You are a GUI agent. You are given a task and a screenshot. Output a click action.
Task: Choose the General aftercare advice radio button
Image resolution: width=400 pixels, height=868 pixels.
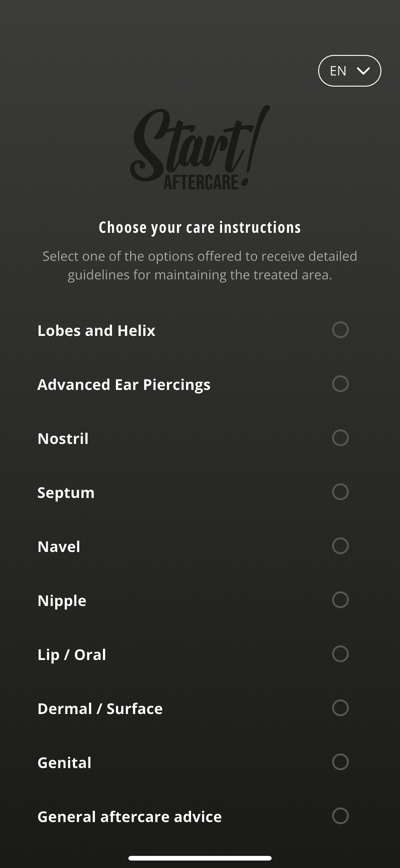click(340, 816)
